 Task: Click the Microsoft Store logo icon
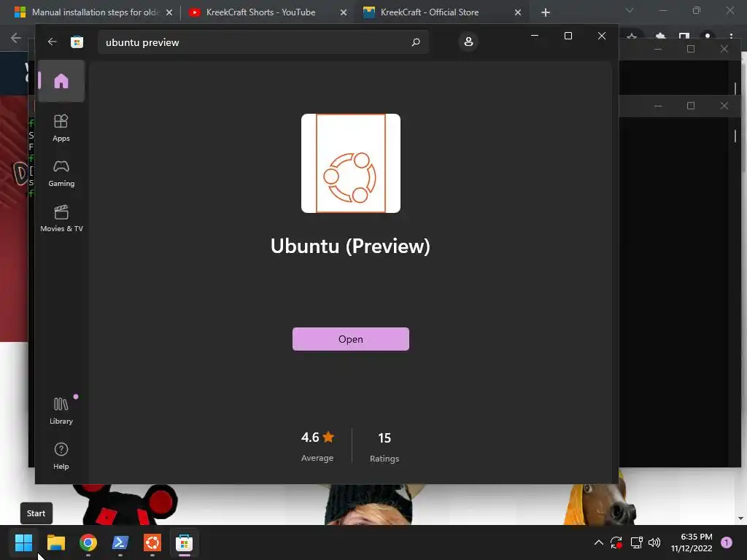tap(77, 42)
